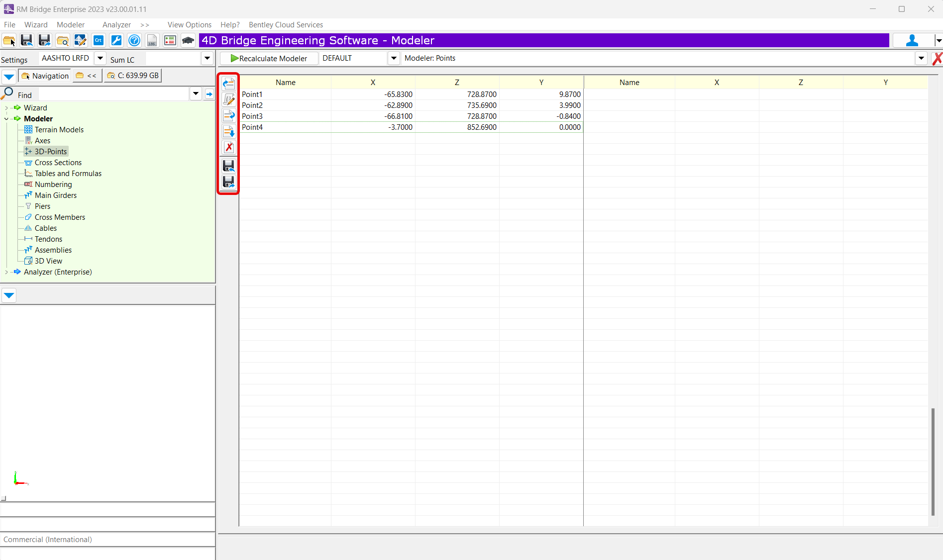
Task: Open the wrench tools icon
Action: 116,41
